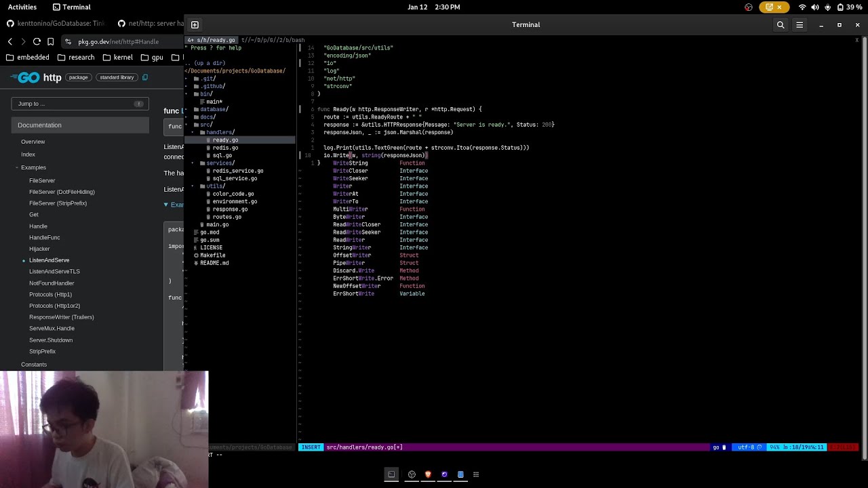Open the purple circular app in dock

(x=444, y=474)
